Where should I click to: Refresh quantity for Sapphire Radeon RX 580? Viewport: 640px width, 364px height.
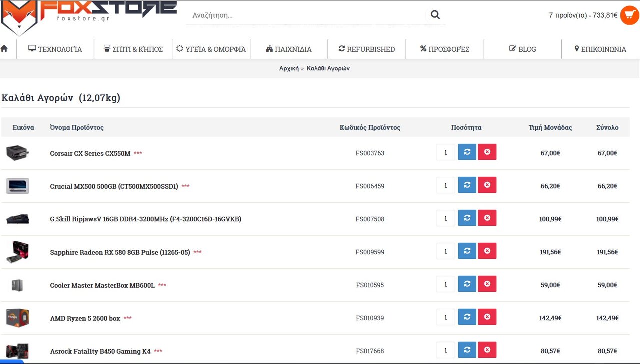pos(467,251)
